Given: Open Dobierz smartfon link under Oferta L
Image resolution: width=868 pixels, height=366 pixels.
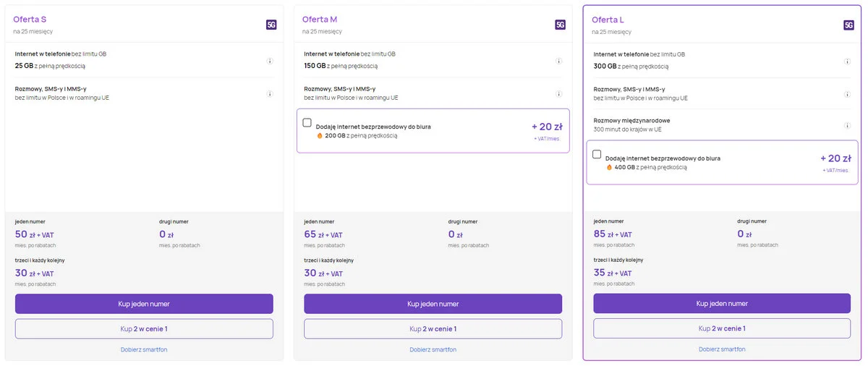Looking at the screenshot, I should point(722,349).
